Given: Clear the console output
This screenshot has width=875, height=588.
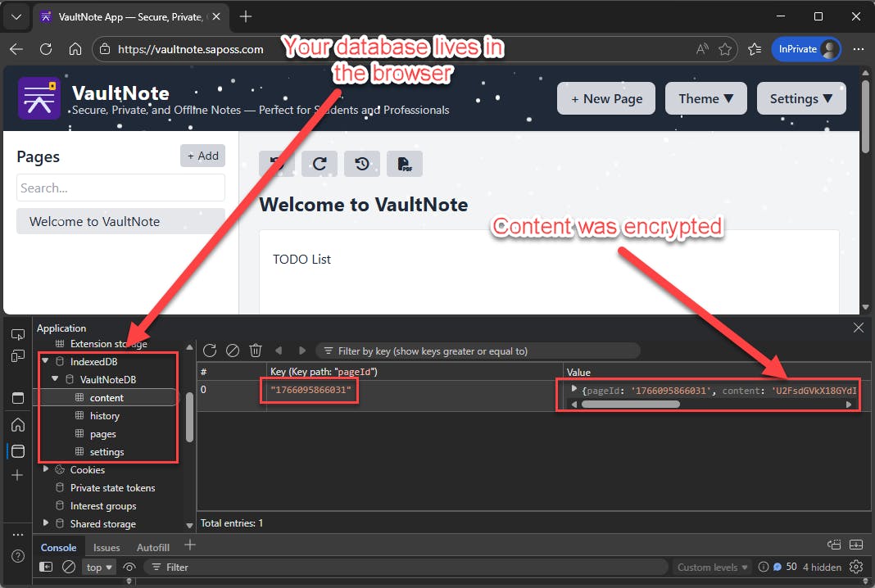Looking at the screenshot, I should pos(69,567).
